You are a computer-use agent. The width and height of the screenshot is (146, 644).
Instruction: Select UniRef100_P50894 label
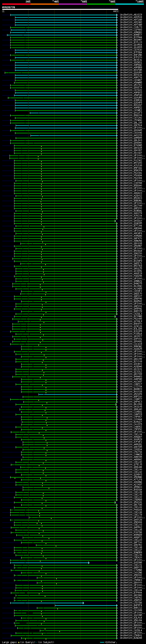coord(131,175)
